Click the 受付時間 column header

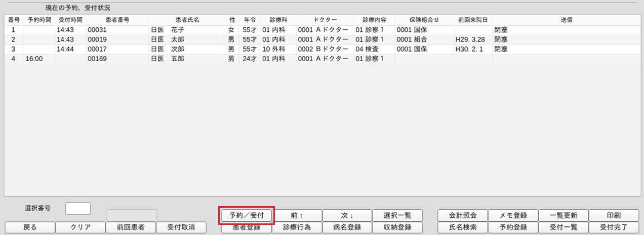70,20
